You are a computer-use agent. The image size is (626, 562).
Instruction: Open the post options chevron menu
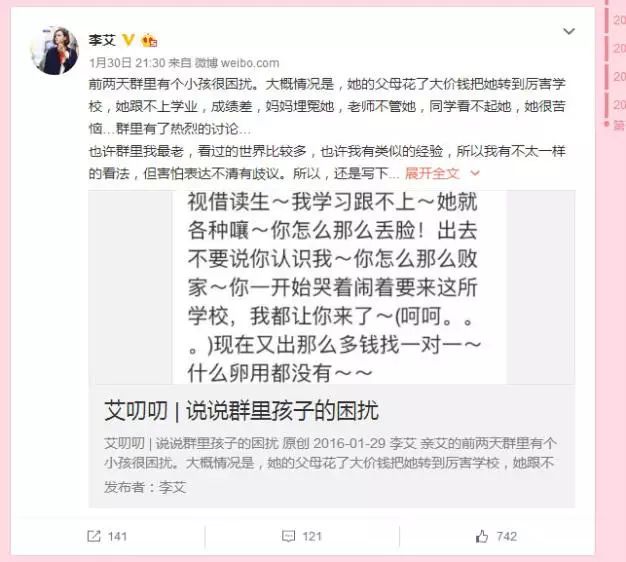[x=569, y=31]
